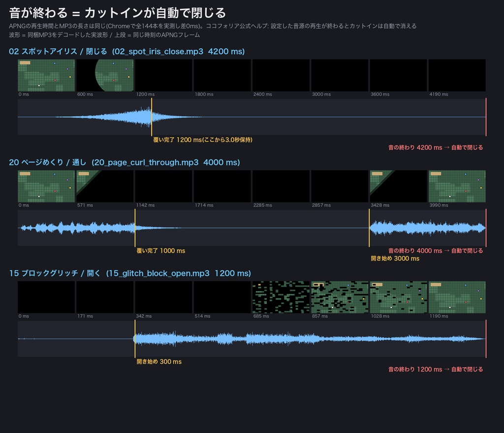Click the 0 ms frame of spot iris close
The height and width of the screenshot is (433, 504).
[x=46, y=75]
